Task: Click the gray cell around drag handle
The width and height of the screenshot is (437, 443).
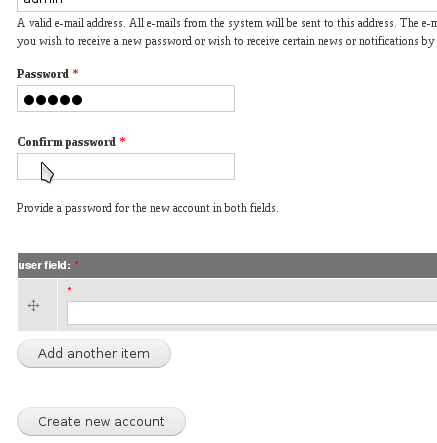Action: (x=37, y=305)
